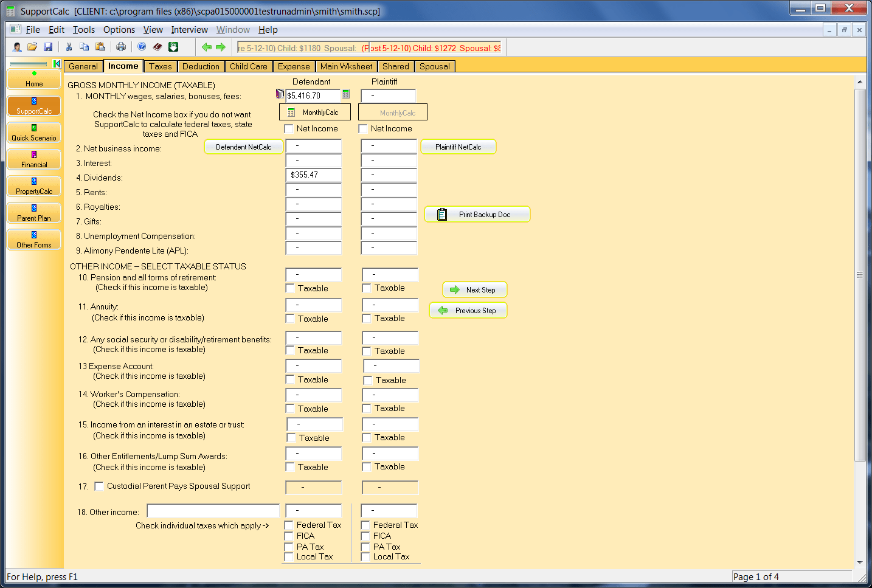872x588 pixels.
Task: Open the calculator icon beside defendant wages
Action: pyautogui.click(x=346, y=94)
